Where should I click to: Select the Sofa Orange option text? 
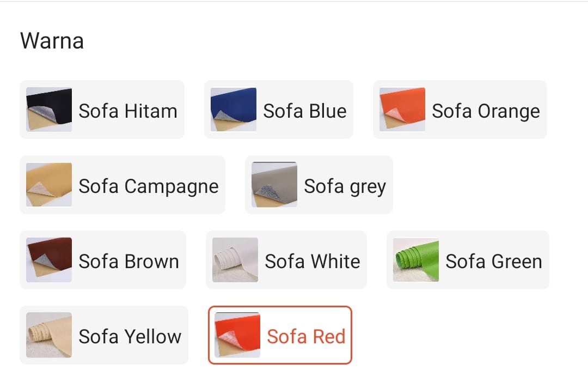pyautogui.click(x=486, y=112)
